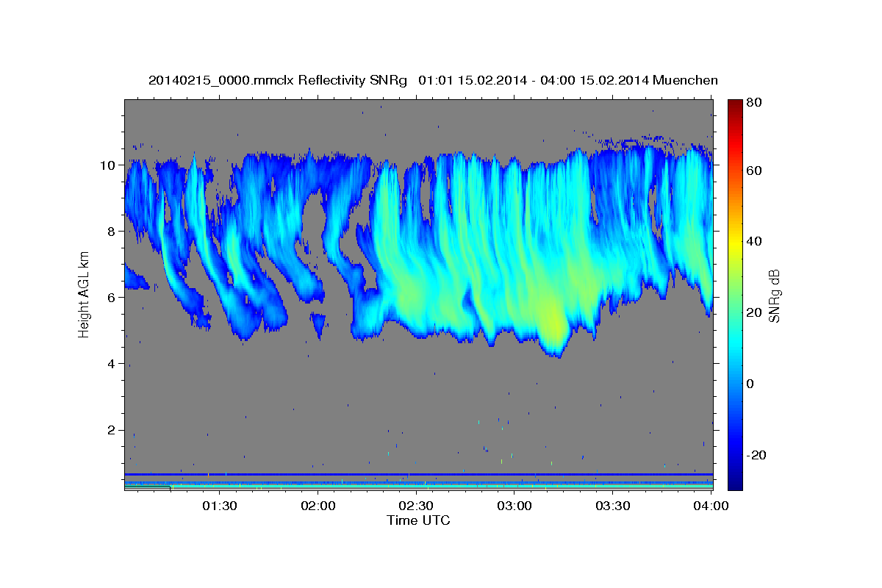The width and height of the screenshot is (882, 588).
Task: Click the colorbar value 40
Action: [756, 241]
